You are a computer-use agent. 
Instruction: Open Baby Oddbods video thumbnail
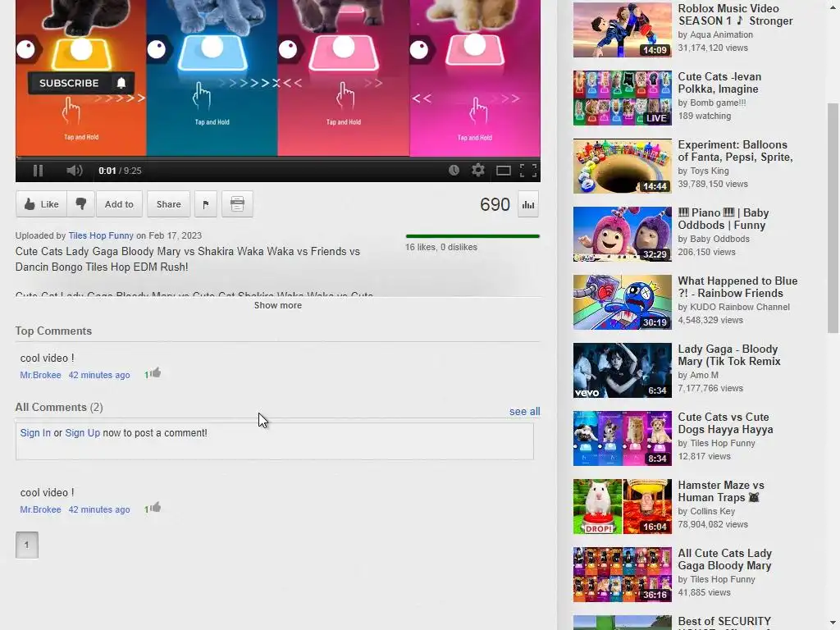pyautogui.click(x=622, y=234)
